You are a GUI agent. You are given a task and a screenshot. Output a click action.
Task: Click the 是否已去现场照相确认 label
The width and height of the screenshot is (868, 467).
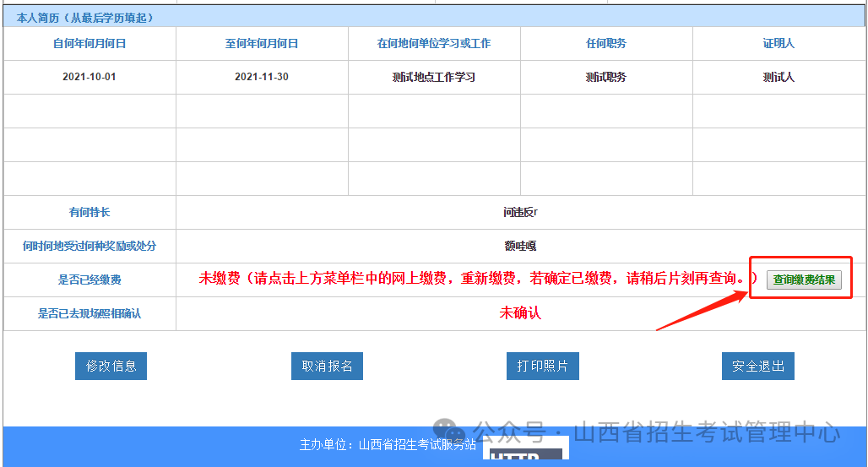point(90,313)
